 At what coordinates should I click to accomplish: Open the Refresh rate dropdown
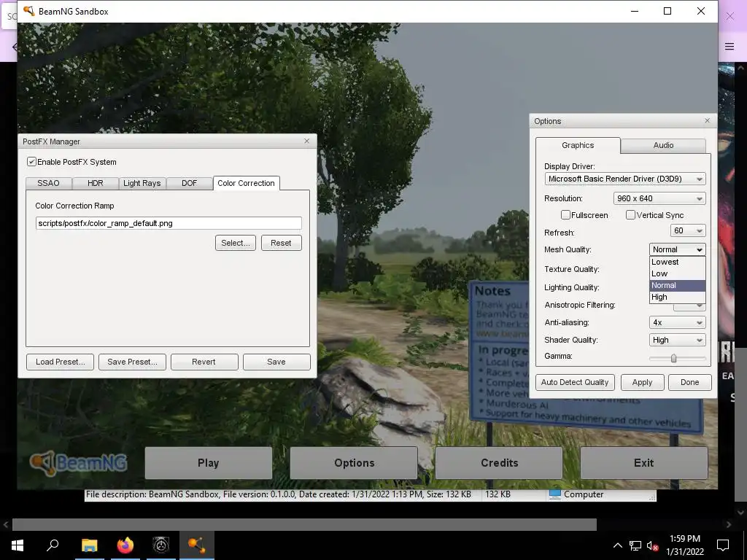click(x=688, y=230)
